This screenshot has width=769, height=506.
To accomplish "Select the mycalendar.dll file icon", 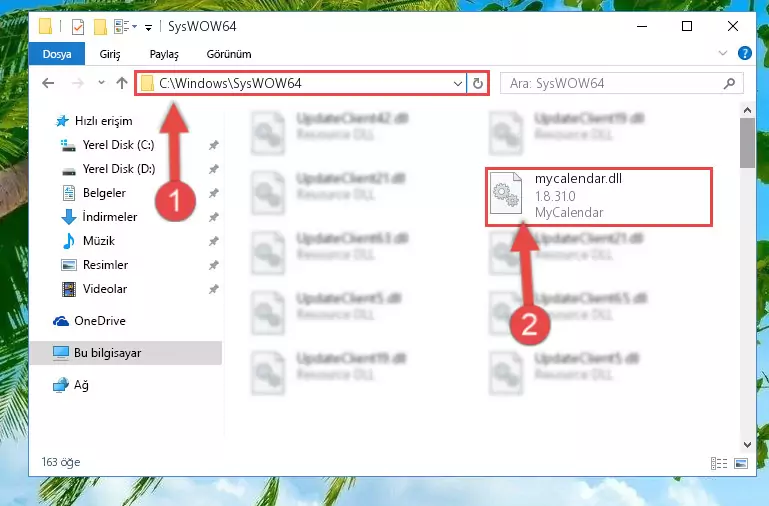I will pos(506,193).
